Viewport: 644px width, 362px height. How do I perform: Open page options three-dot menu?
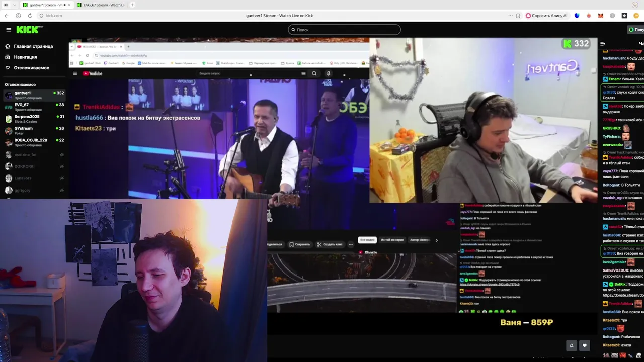510,16
